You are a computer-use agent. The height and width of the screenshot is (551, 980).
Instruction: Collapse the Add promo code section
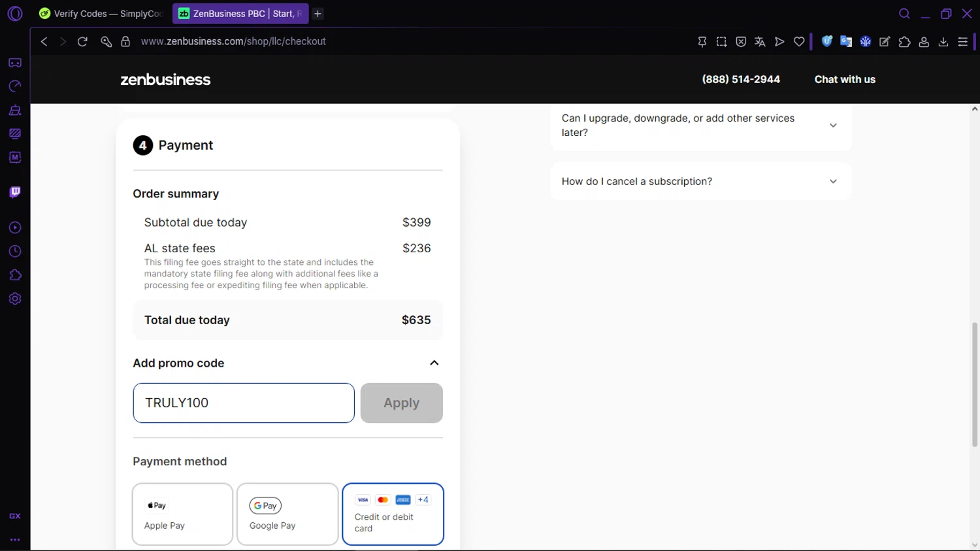pos(434,363)
